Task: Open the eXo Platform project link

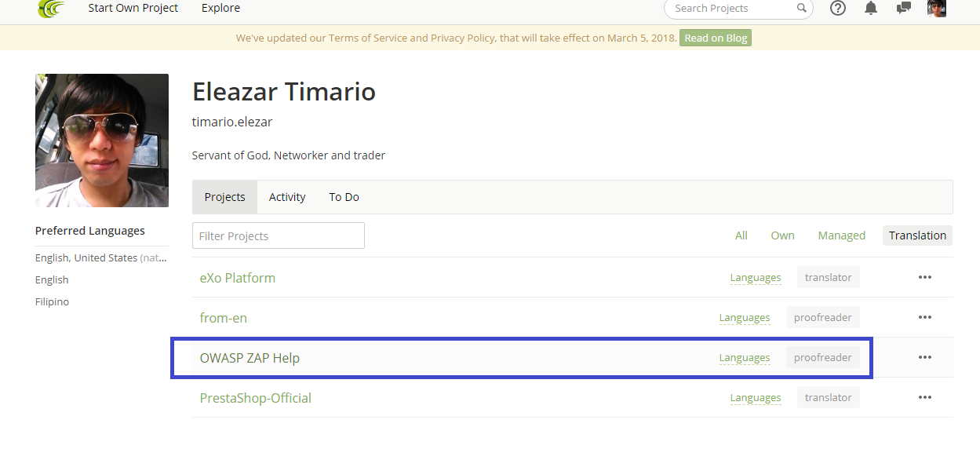Action: point(238,278)
